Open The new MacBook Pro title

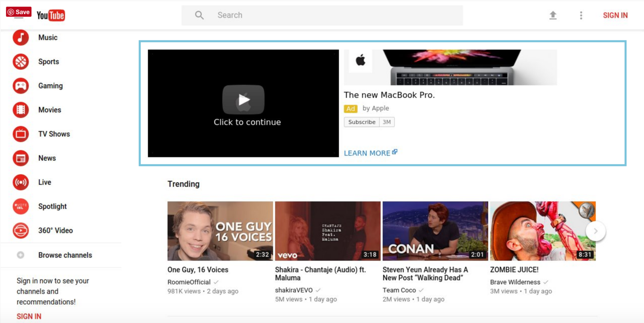pyautogui.click(x=389, y=95)
